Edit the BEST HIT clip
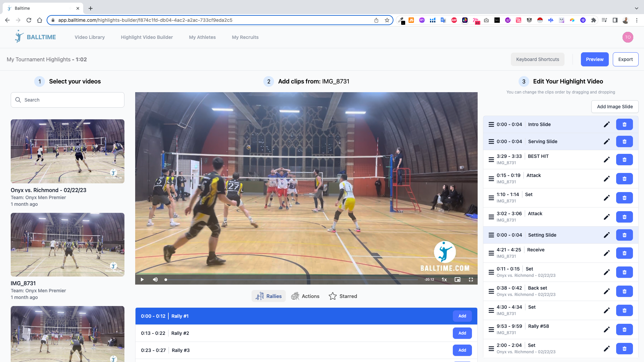The height and width of the screenshot is (362, 644). click(x=606, y=160)
